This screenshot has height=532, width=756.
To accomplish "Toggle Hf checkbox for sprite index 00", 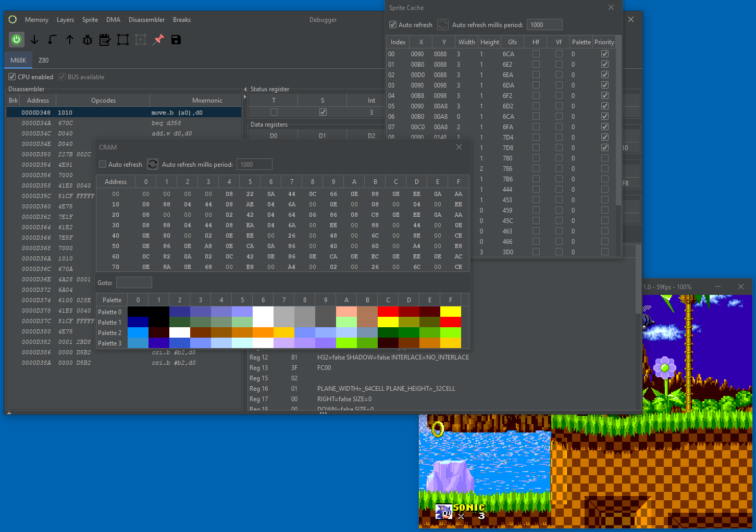I will [536, 54].
